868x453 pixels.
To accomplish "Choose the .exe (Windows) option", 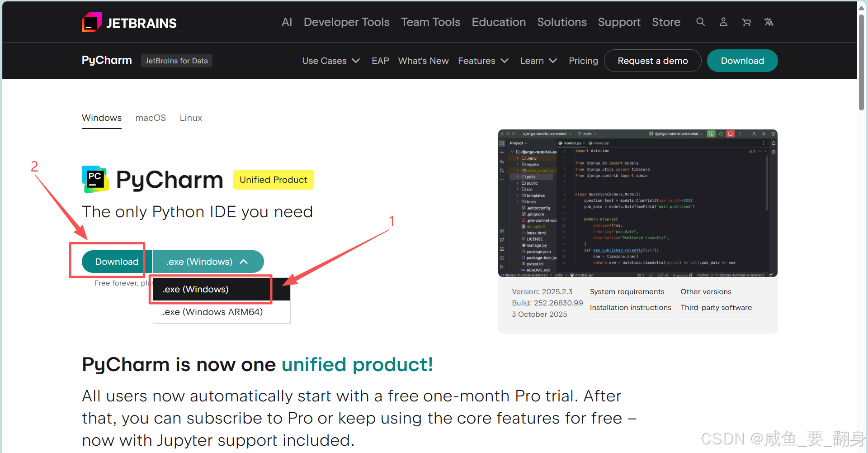I will point(222,289).
